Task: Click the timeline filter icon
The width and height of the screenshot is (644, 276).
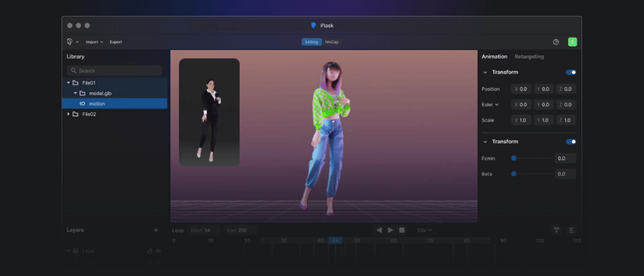Action: point(556,230)
